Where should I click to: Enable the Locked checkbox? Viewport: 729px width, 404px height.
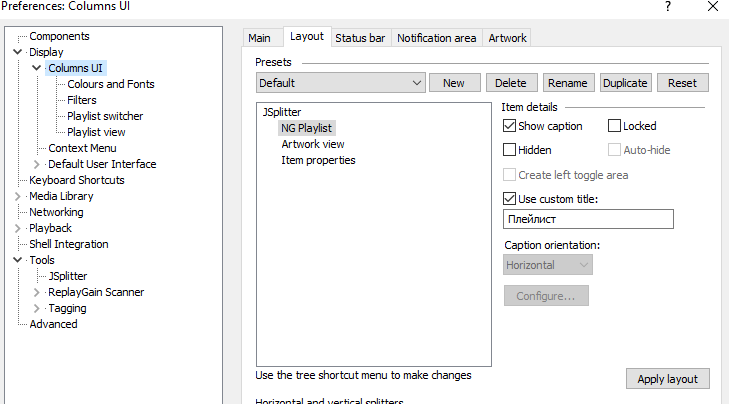[x=615, y=126]
